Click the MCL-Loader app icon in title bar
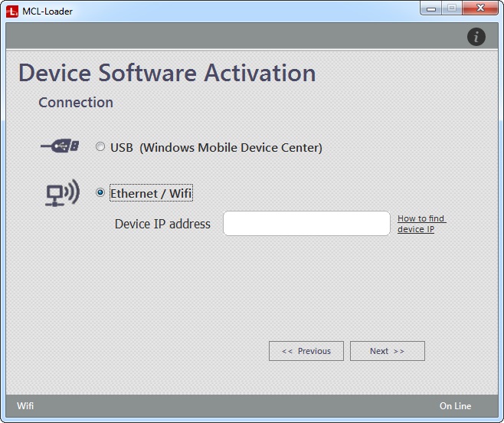504x423 pixels. click(11, 11)
